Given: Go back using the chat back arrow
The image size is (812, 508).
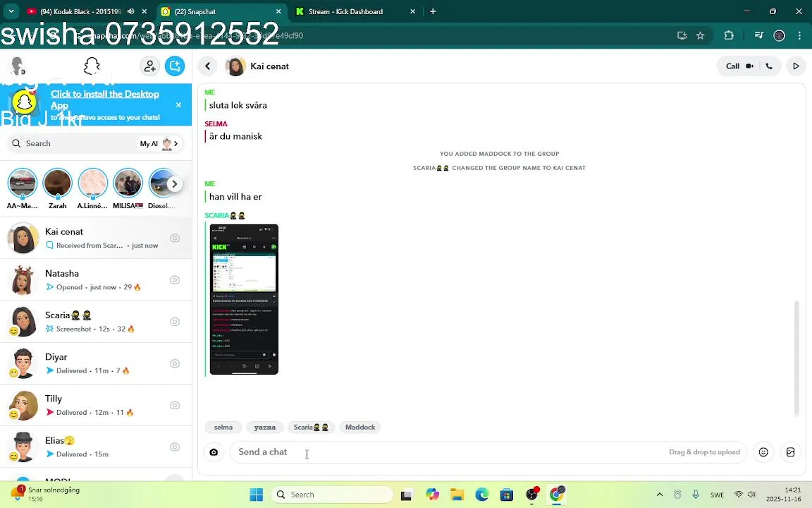Looking at the screenshot, I should pos(208,66).
